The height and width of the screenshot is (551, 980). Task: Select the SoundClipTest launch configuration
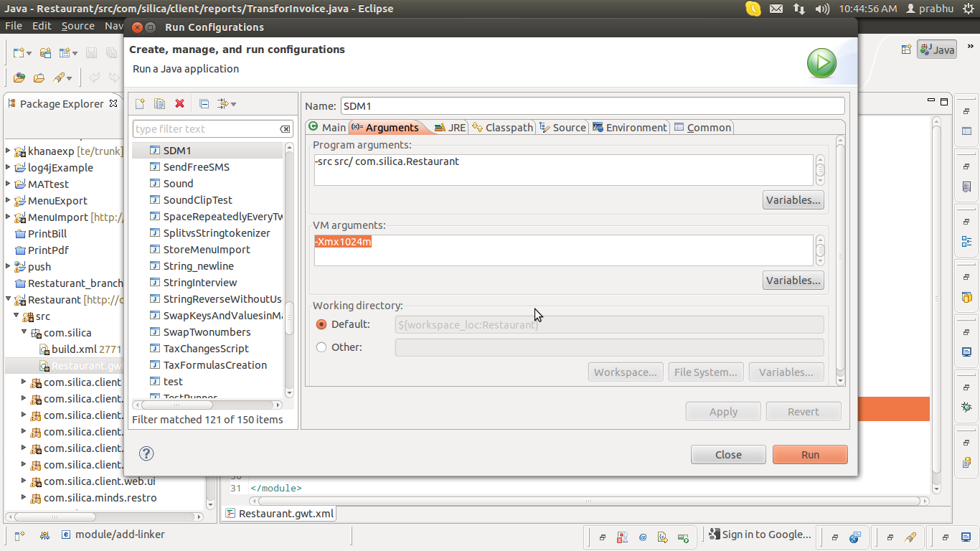click(x=197, y=200)
